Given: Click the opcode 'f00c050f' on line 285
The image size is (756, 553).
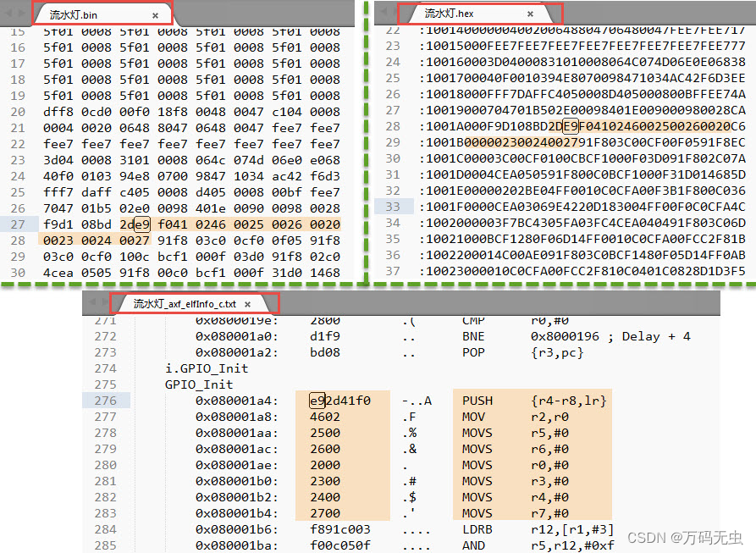Looking at the screenshot, I should pyautogui.click(x=340, y=545).
